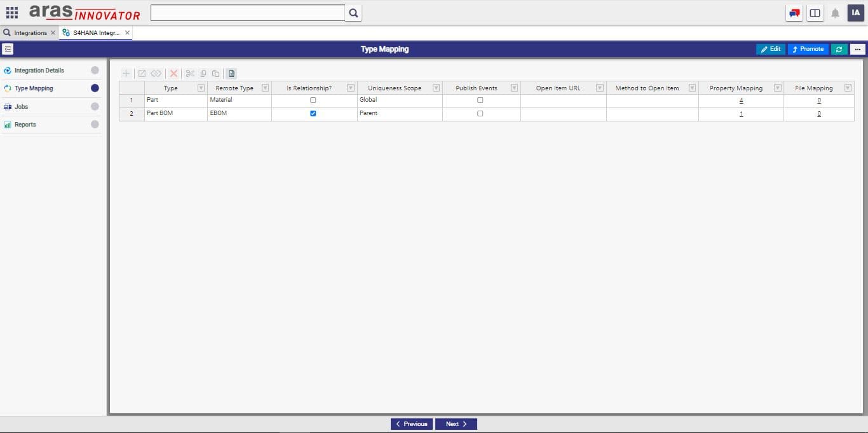
Task: Refresh the Type Mapping view
Action: (839, 49)
